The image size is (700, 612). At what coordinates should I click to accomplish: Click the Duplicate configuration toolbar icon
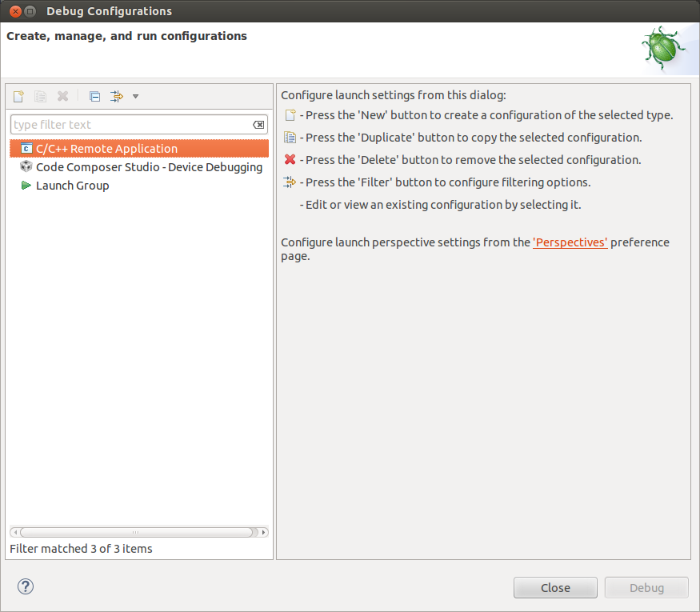click(x=40, y=96)
